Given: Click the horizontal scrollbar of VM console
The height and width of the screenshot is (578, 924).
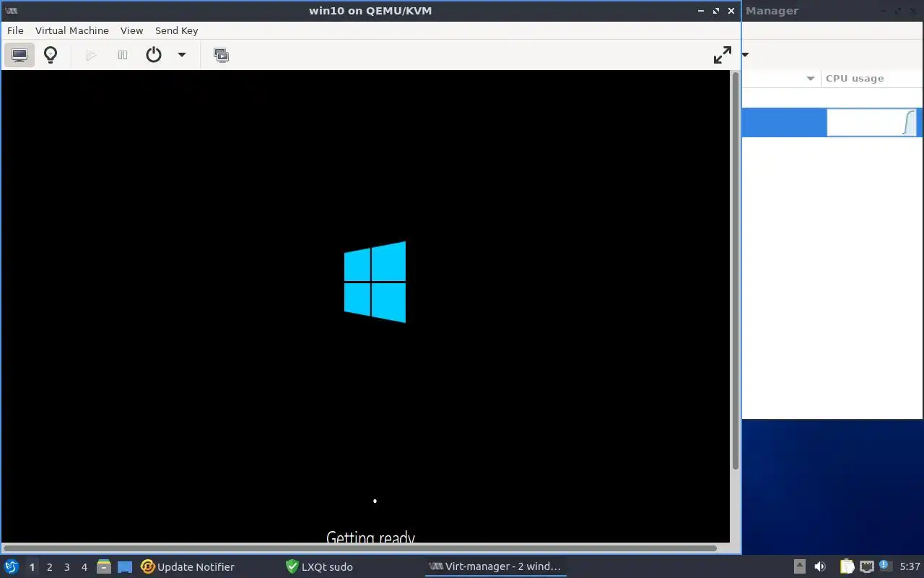Looking at the screenshot, I should (360, 548).
